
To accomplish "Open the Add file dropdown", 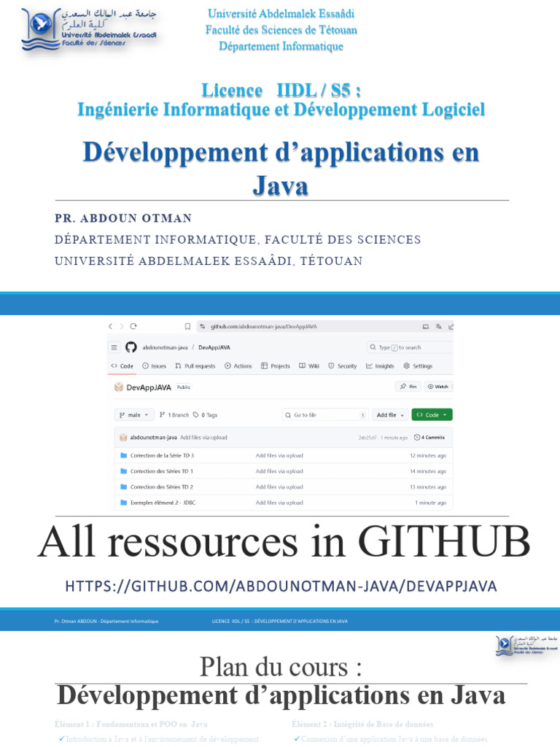I will [x=390, y=415].
